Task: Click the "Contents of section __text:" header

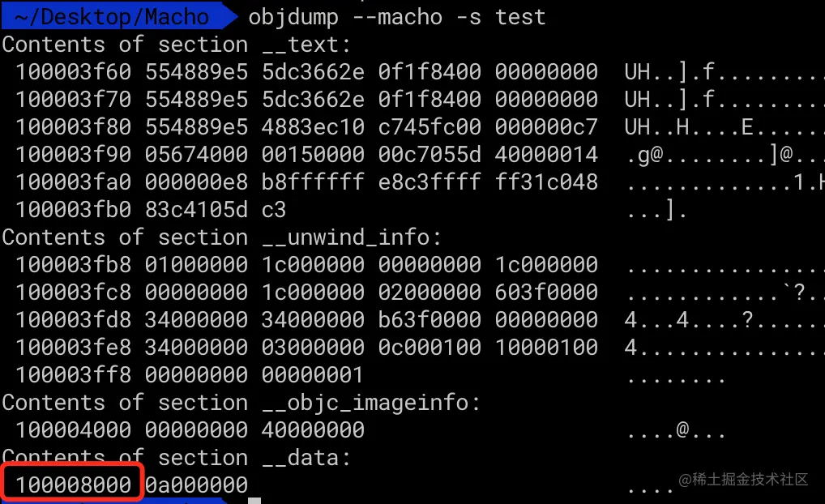Action: [x=177, y=44]
